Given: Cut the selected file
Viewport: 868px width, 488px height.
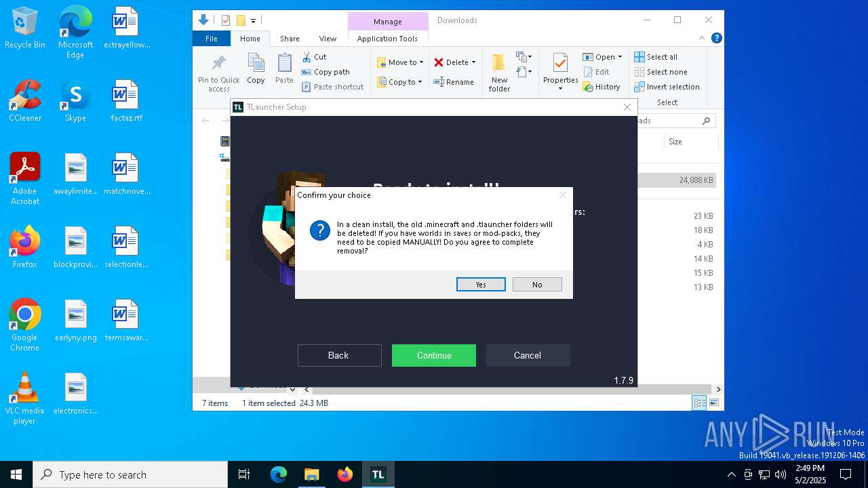Looking at the screenshot, I should [314, 57].
